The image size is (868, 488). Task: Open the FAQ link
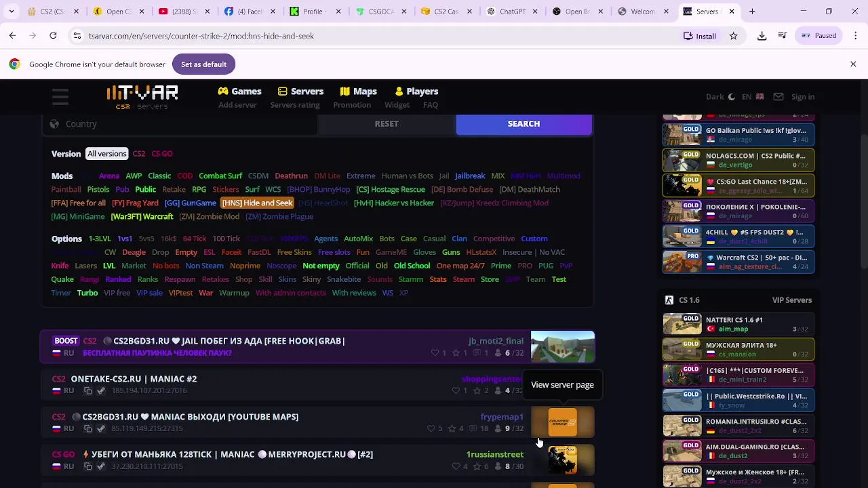[431, 105]
